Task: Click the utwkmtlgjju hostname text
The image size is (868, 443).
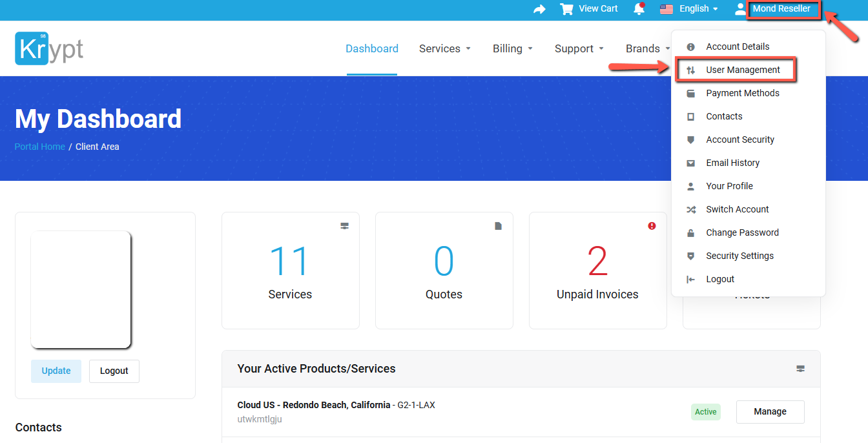Action: click(x=260, y=419)
